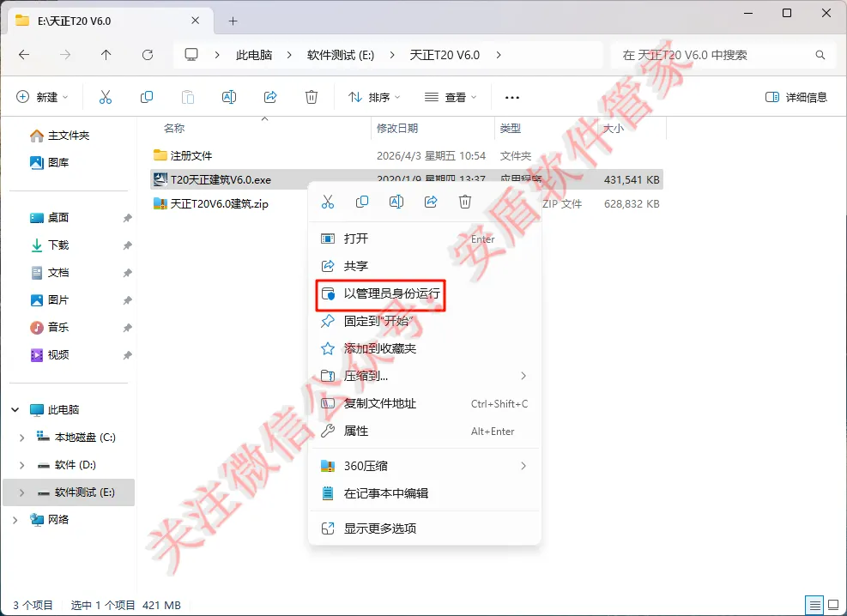Click the Rename icon in the toolbar
Viewport: 847px width, 616px height.
click(x=229, y=97)
